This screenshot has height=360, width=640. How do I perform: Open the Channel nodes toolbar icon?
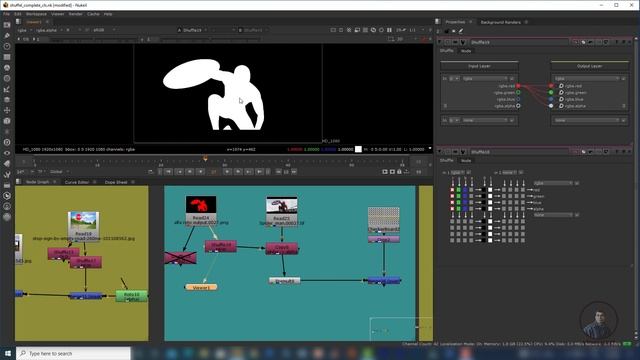tap(7, 57)
